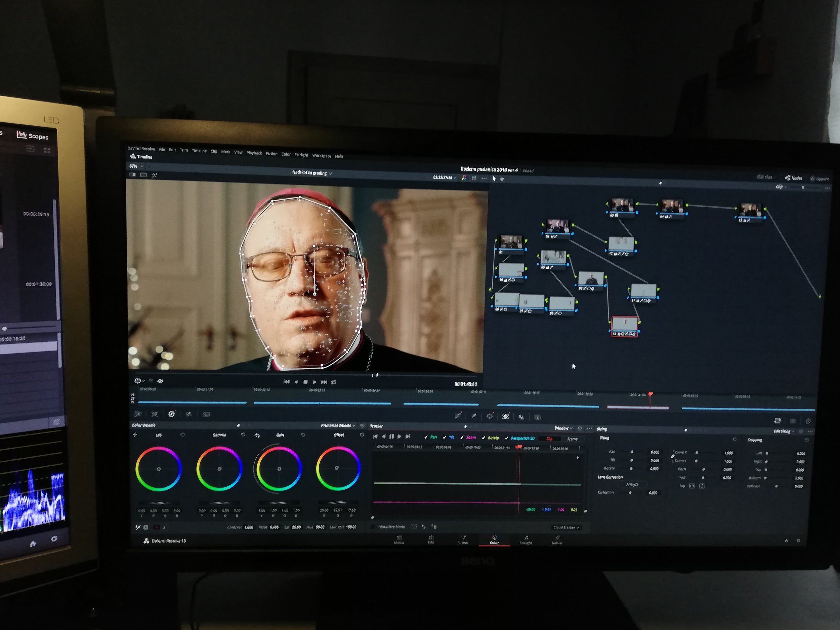
Task: Click the Contrast value field
Action: (249, 528)
